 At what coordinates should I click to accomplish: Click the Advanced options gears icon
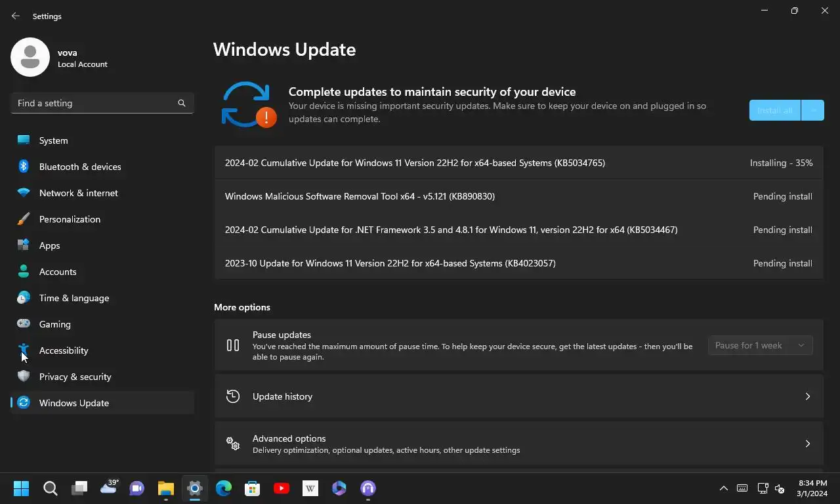tap(233, 444)
